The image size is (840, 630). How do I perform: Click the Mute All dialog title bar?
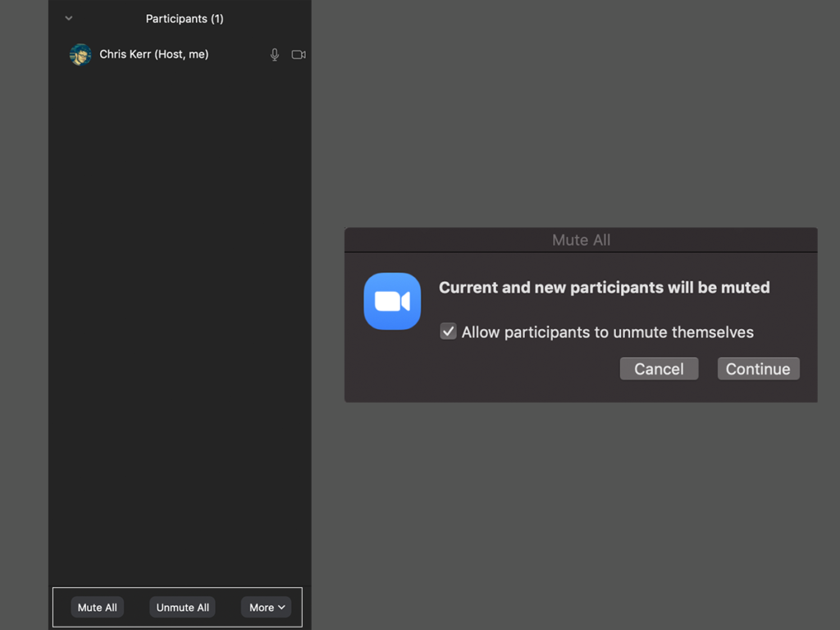point(581,240)
